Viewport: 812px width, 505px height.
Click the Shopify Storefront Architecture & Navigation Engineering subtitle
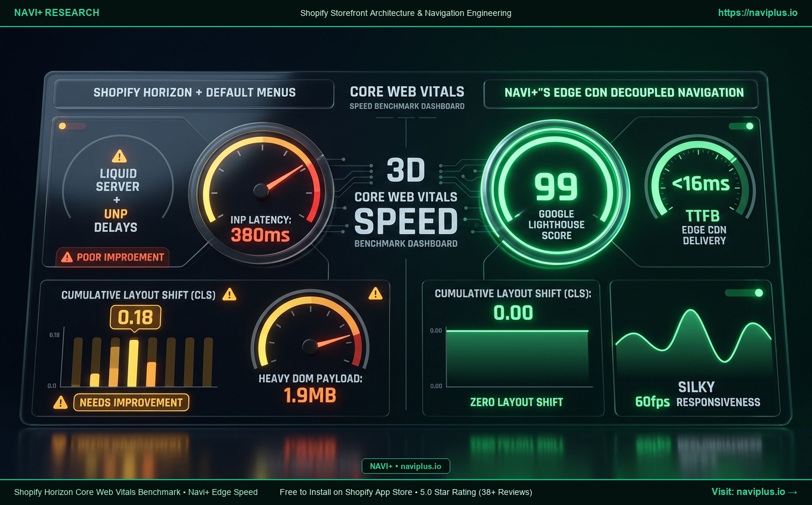[x=406, y=13]
